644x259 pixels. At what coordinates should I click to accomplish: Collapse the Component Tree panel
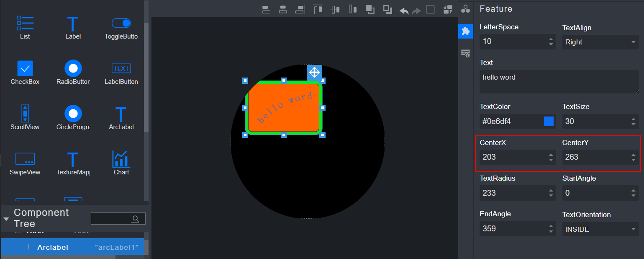point(6,219)
